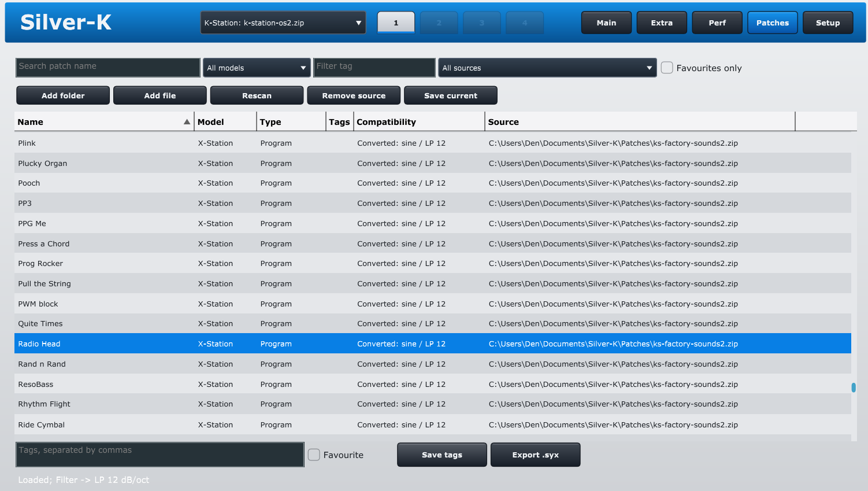Select the Press a Chord patch
Screen dimensions: 868x491
[433, 243]
